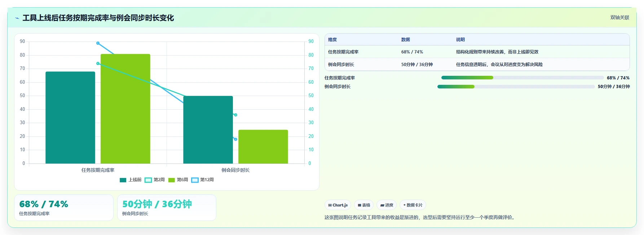Click the 上线前 bar for 例会同步时长
The height and width of the screenshot is (235, 644).
208,130
